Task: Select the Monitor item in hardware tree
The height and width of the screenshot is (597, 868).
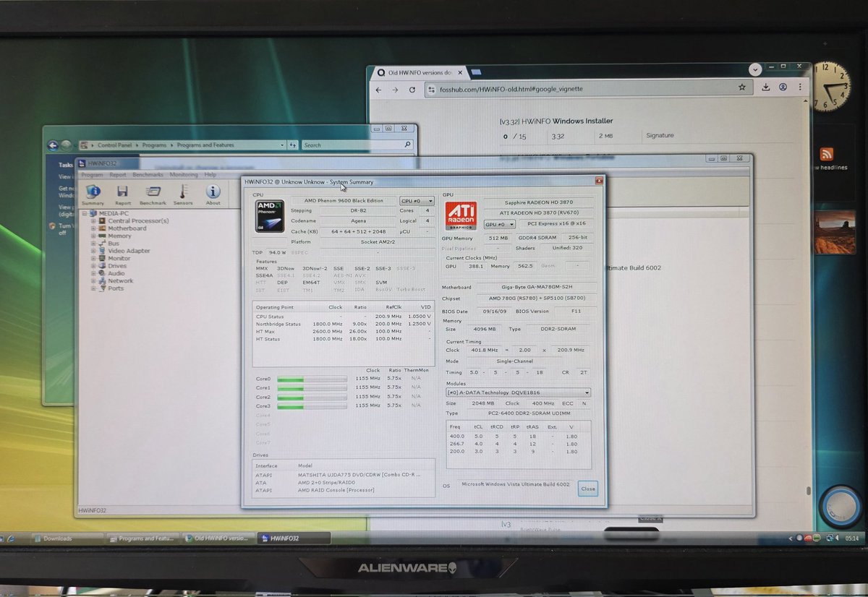Action: (119, 258)
